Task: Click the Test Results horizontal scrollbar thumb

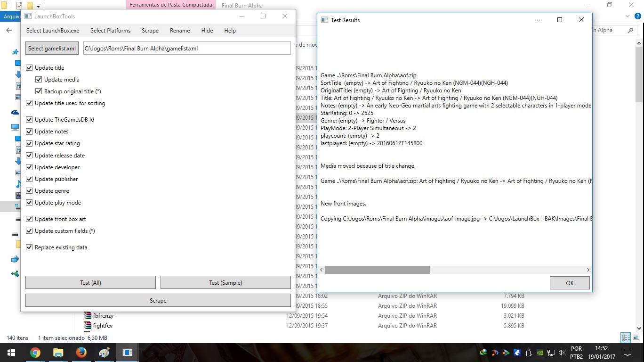Action: point(378,270)
